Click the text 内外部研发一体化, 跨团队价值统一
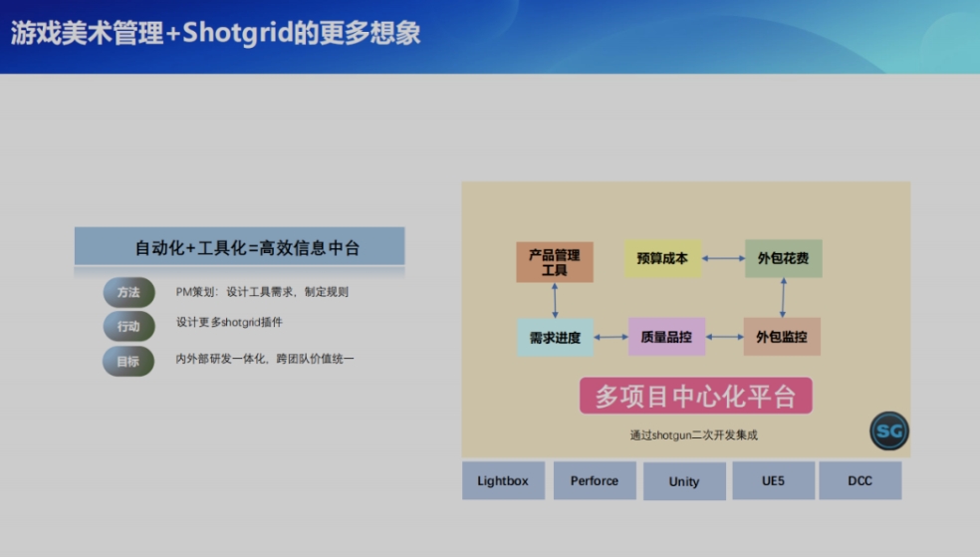Viewport: 980px width, 557px height. (x=264, y=359)
